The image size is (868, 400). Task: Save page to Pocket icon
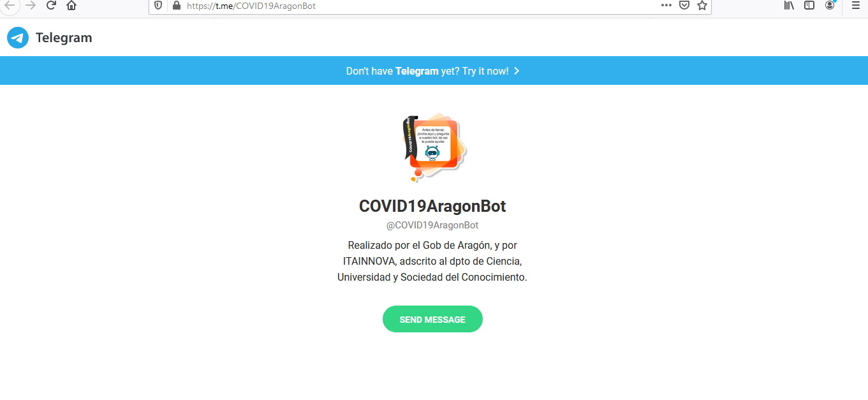coord(684,5)
